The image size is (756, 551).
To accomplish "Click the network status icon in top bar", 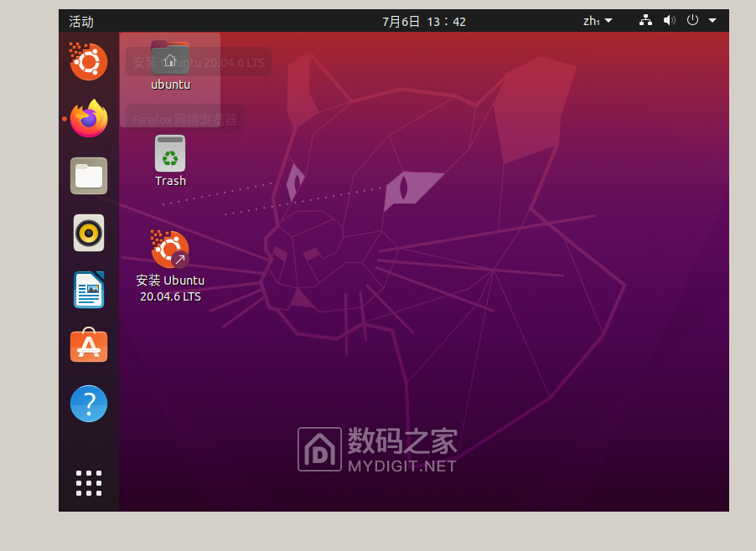I will tap(645, 20).
